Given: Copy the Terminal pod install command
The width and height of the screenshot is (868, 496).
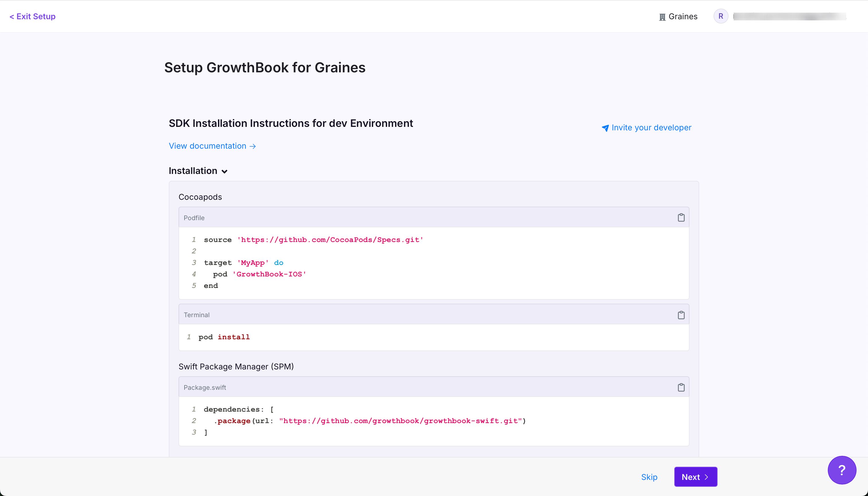Looking at the screenshot, I should pyautogui.click(x=681, y=315).
